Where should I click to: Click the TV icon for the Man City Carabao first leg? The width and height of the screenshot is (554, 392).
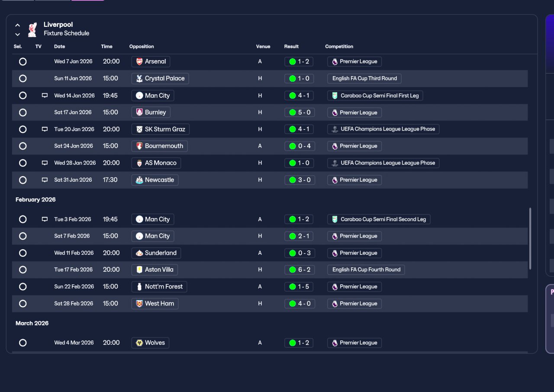[x=45, y=96]
